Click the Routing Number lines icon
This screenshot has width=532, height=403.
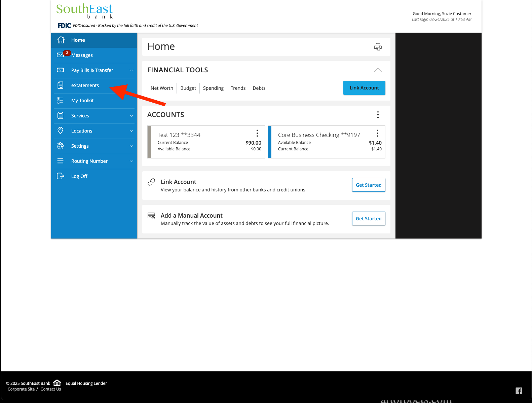click(x=61, y=161)
